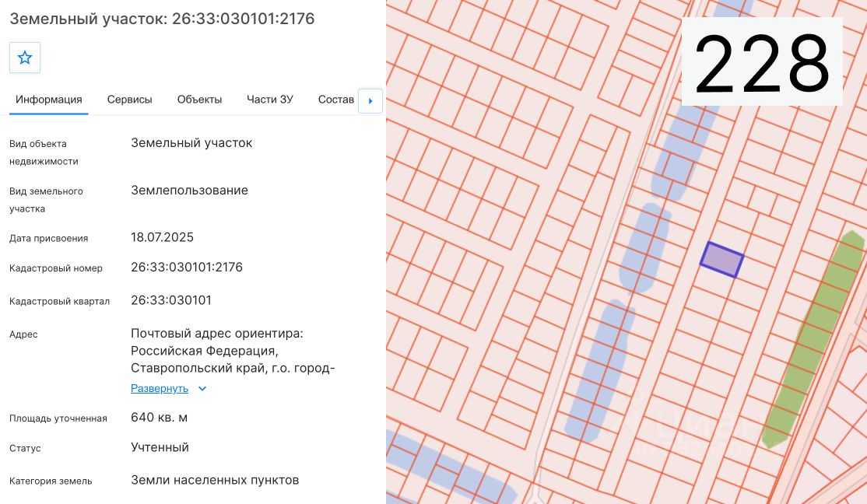Open the Информация tab

click(49, 100)
